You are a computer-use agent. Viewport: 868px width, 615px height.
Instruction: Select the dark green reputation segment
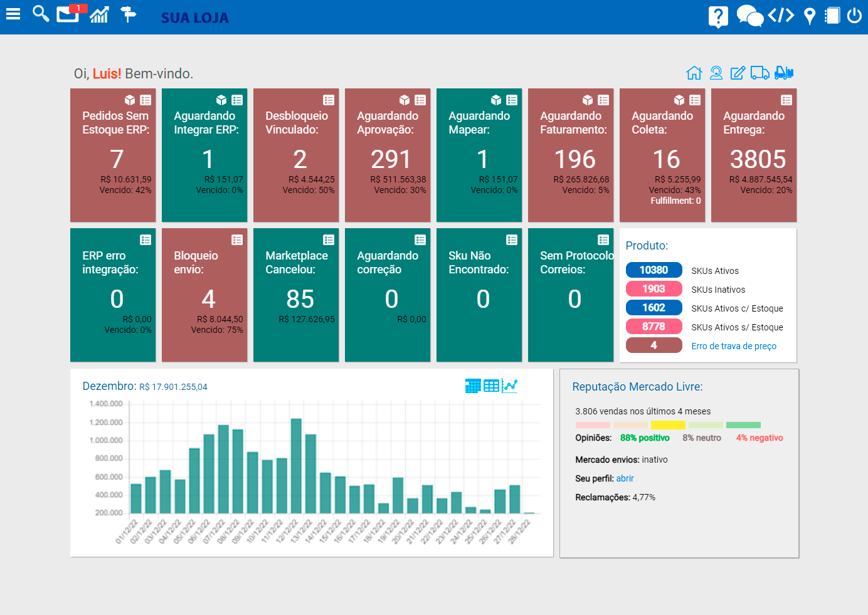click(743, 425)
